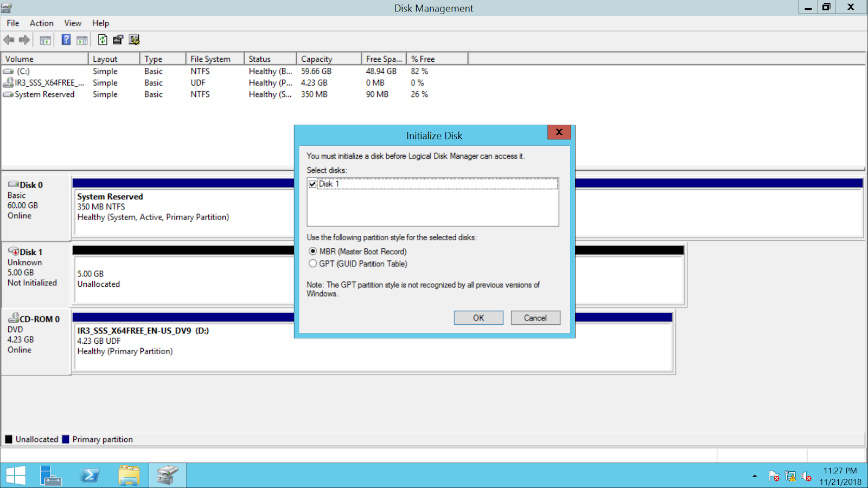
Task: Click the muted volume icon in system tray
Action: (806, 476)
